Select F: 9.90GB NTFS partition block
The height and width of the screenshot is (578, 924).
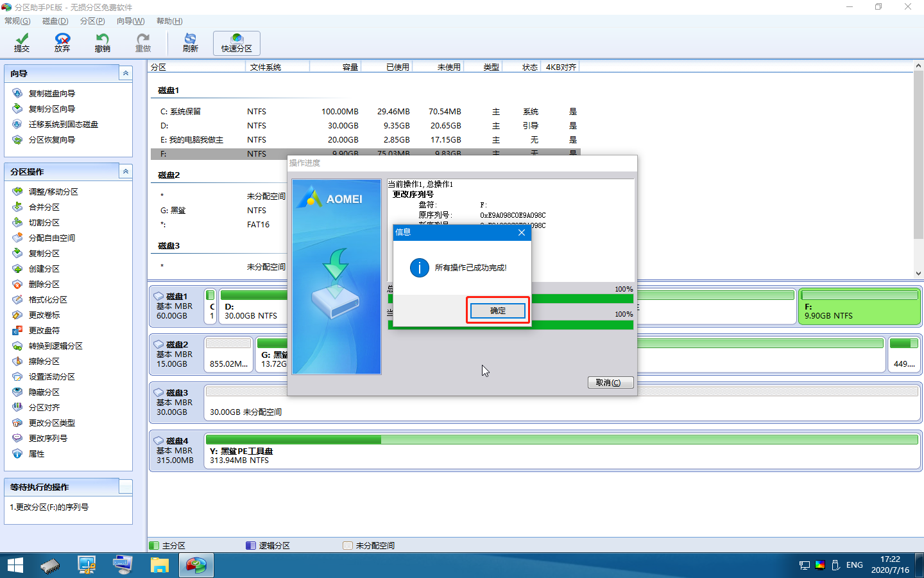tap(859, 306)
